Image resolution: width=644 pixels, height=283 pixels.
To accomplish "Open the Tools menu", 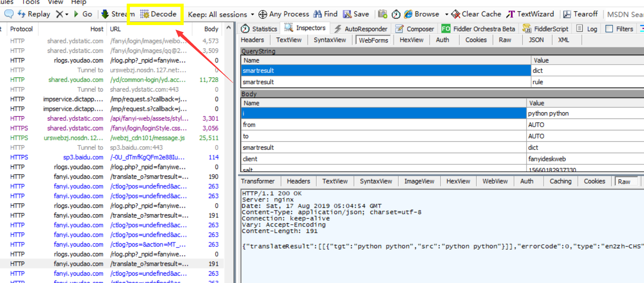I will [x=31, y=2].
